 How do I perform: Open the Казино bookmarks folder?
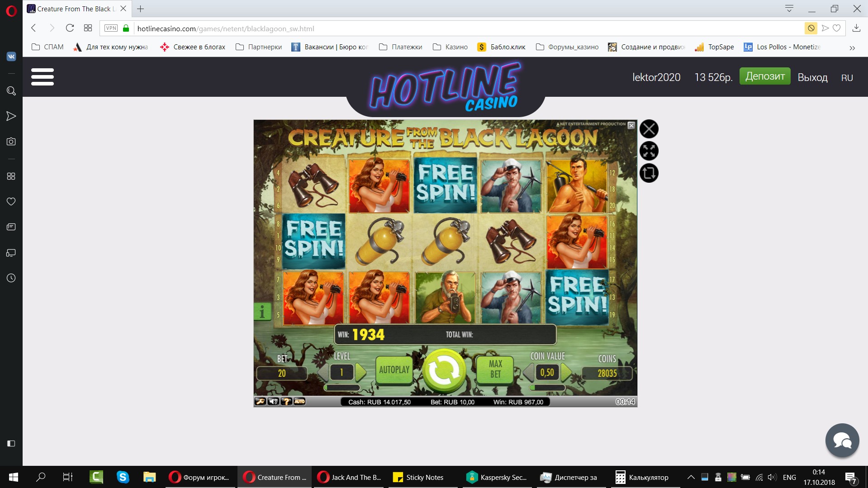[x=450, y=47]
